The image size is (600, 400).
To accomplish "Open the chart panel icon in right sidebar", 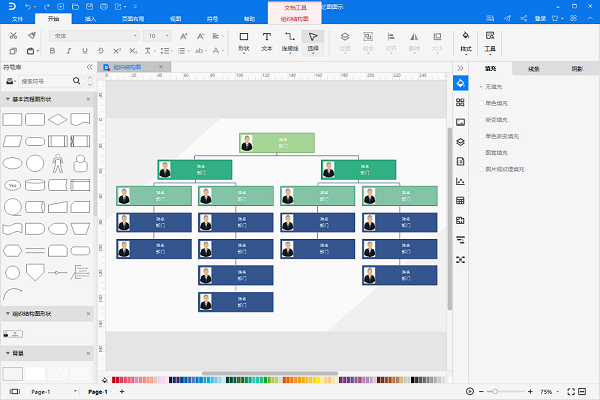I will coord(461,181).
